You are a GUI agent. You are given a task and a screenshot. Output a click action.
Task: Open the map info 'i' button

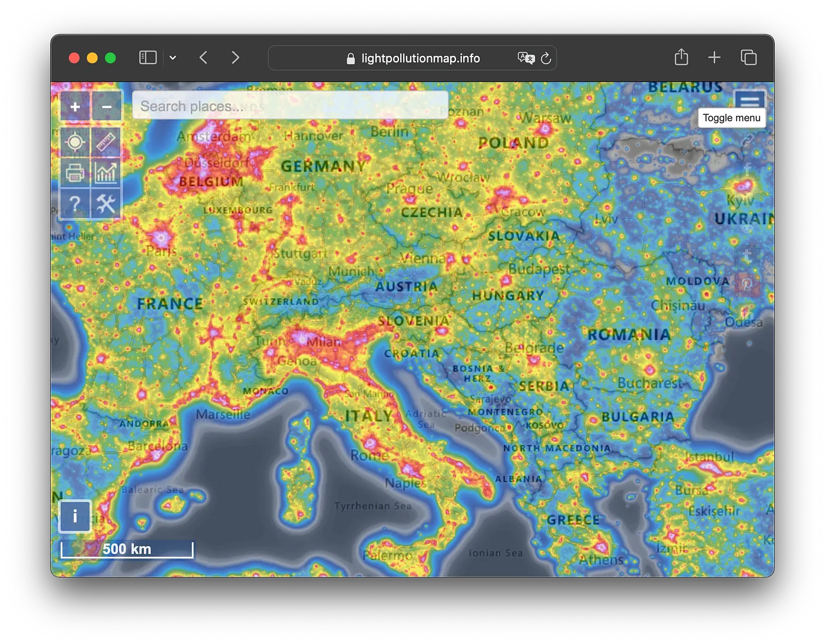tap(75, 516)
